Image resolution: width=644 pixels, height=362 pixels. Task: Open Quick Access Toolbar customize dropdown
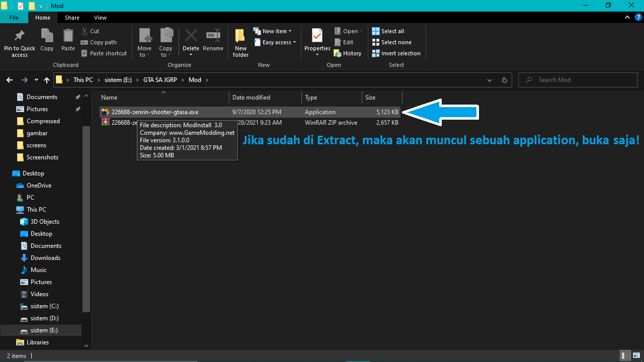coord(41,6)
